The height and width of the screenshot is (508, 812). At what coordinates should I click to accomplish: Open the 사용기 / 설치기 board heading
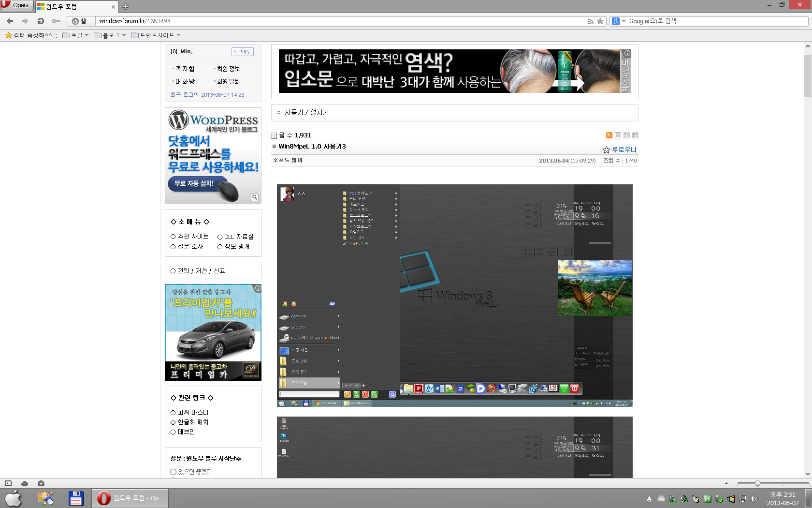click(306, 112)
